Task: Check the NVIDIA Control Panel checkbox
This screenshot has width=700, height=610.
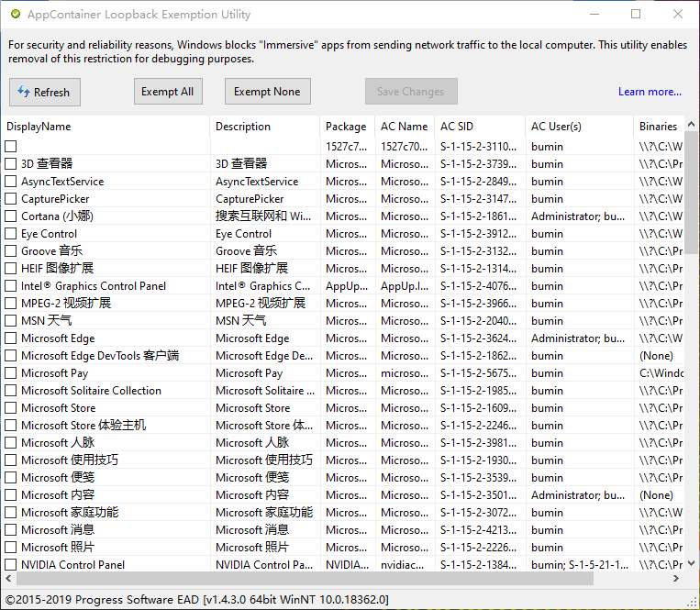Action: (11, 564)
